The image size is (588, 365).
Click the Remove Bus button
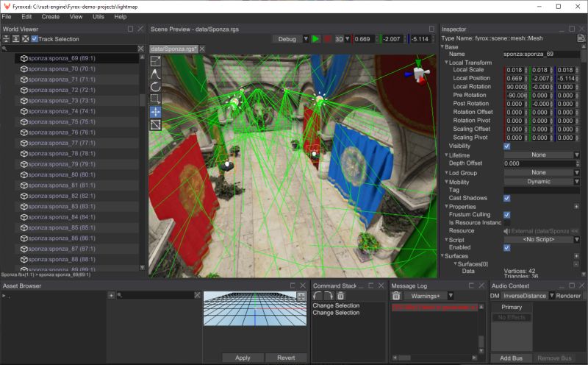[x=554, y=358]
